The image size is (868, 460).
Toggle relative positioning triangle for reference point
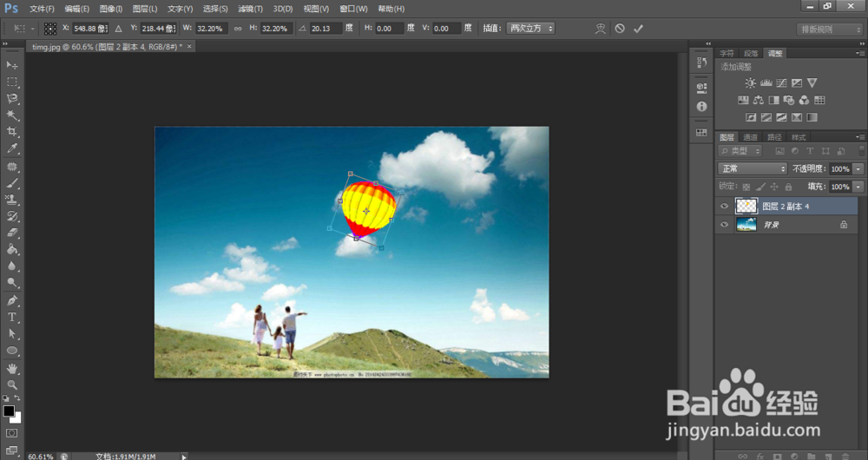(118, 29)
